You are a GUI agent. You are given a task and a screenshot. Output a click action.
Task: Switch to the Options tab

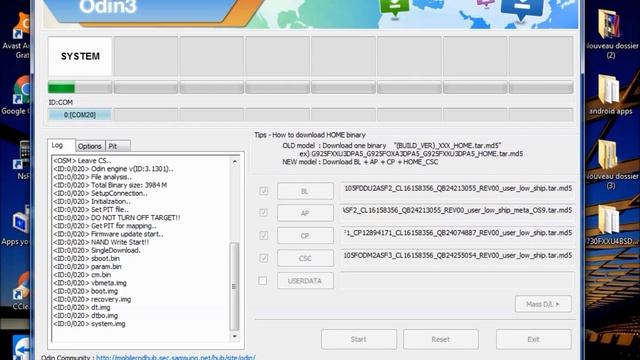(90, 146)
